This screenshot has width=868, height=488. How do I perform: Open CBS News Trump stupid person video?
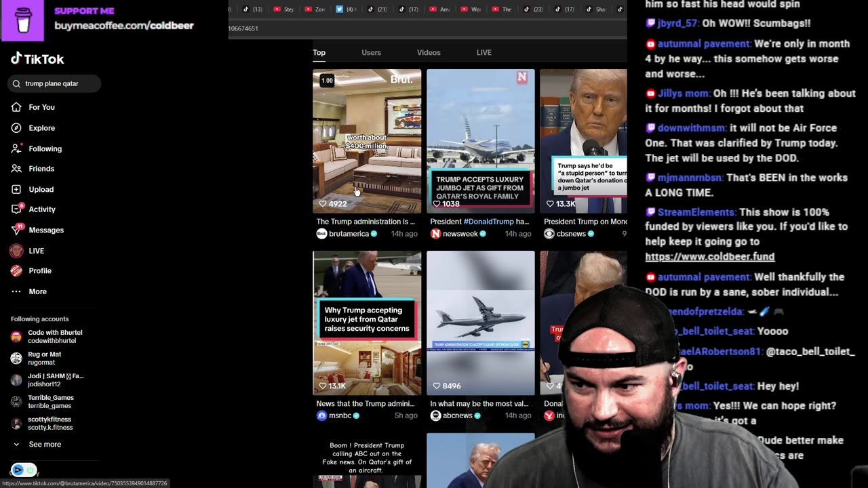584,141
